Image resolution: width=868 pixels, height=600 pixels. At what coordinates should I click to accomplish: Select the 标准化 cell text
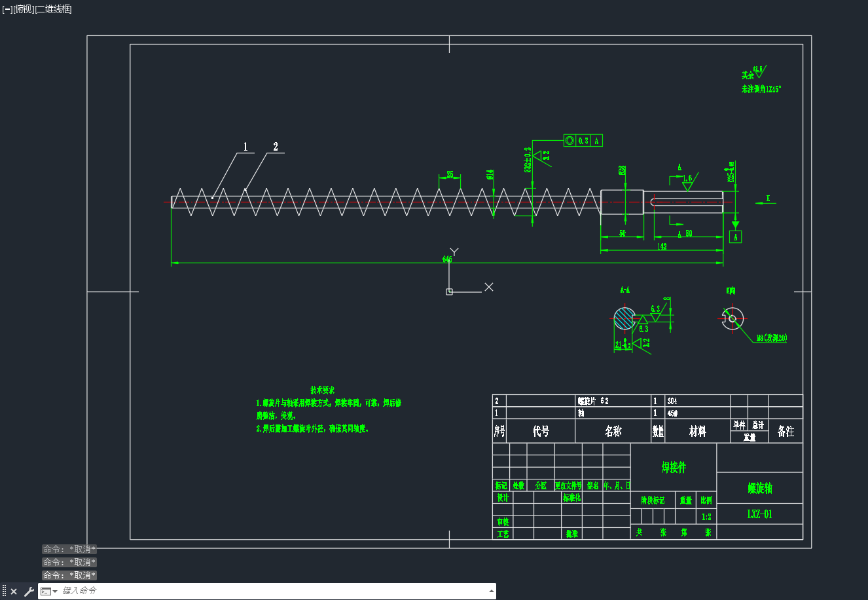click(571, 498)
